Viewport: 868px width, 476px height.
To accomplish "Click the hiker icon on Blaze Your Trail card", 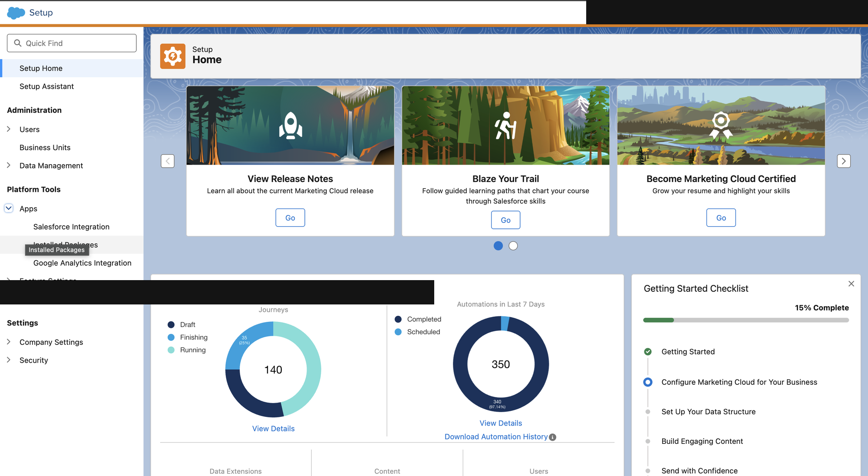I will 506,126.
